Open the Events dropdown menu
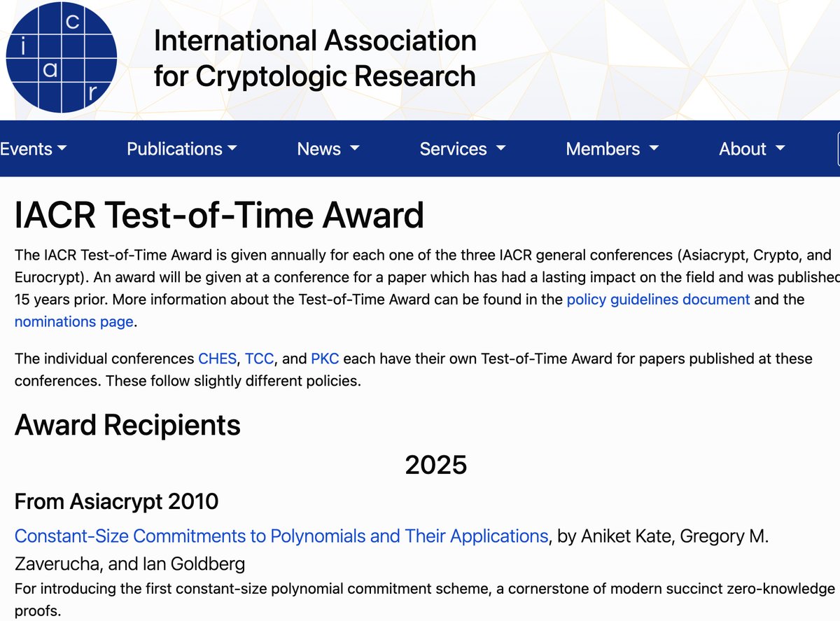 [x=34, y=148]
